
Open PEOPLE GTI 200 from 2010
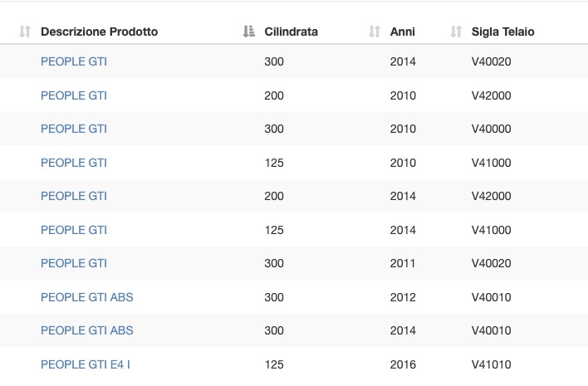73,95
